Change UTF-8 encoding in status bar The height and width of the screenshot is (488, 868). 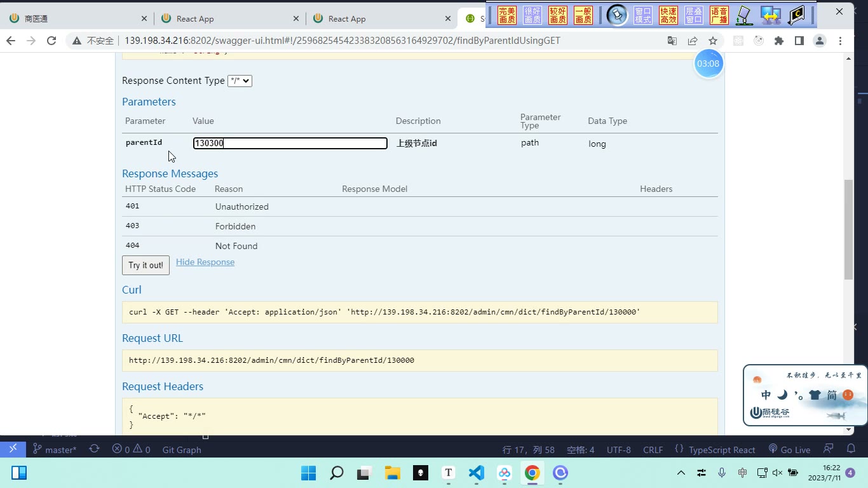(x=619, y=449)
